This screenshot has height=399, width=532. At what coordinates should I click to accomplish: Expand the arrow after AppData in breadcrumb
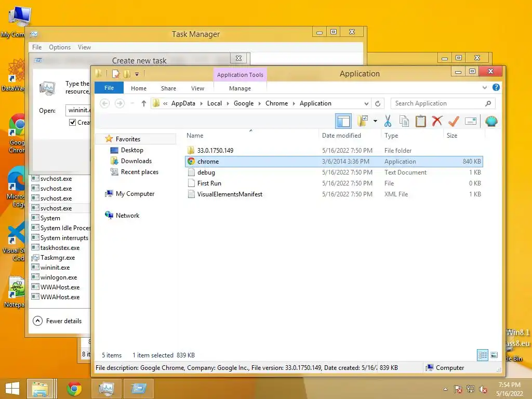[201, 104]
